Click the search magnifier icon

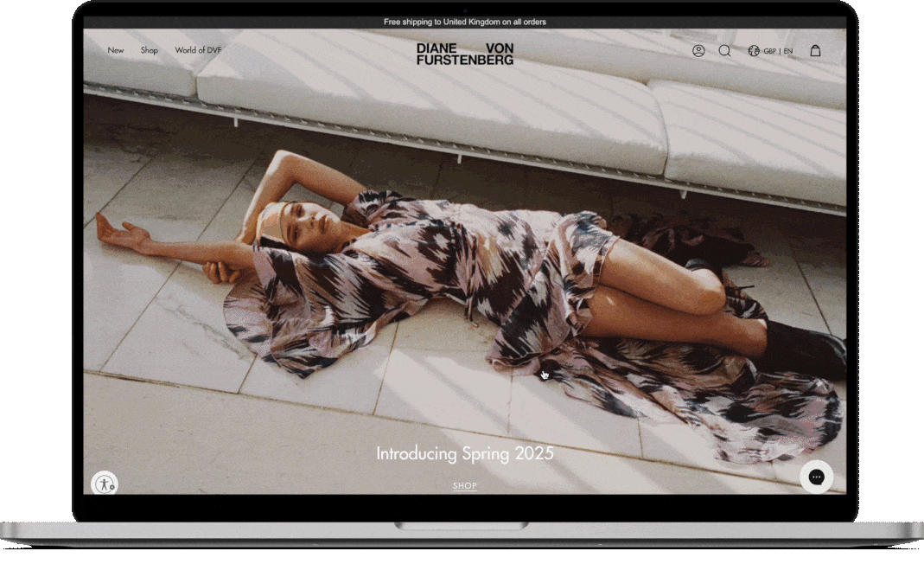725,51
